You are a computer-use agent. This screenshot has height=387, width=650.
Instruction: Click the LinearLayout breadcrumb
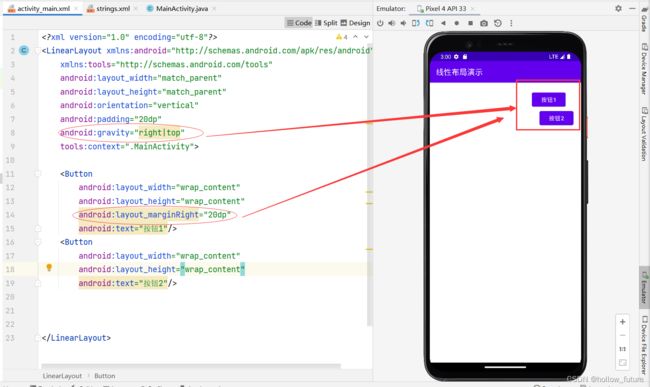62,376
